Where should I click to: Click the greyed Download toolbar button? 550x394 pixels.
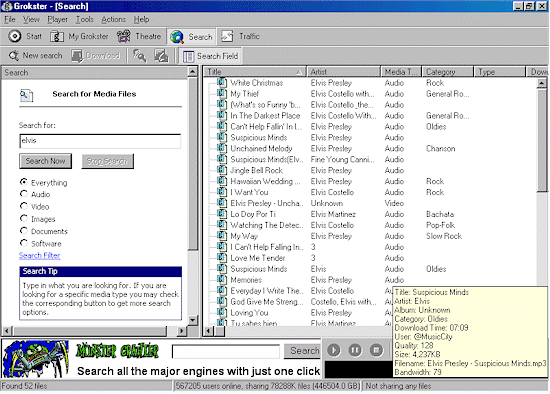pyautogui.click(x=95, y=56)
